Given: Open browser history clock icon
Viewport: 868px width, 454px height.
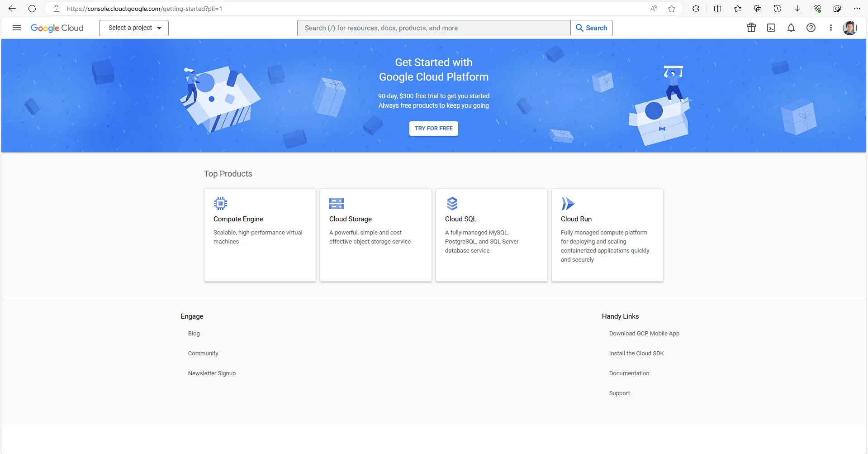Looking at the screenshot, I should (x=778, y=9).
